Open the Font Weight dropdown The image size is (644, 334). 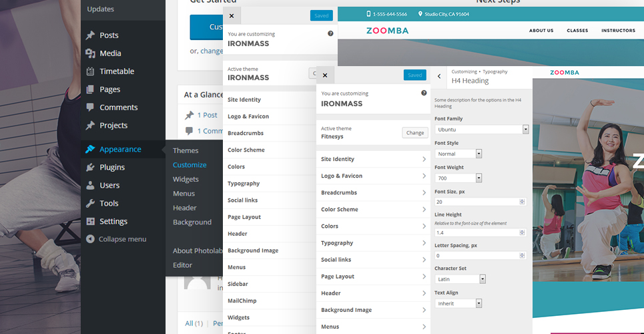[458, 178]
